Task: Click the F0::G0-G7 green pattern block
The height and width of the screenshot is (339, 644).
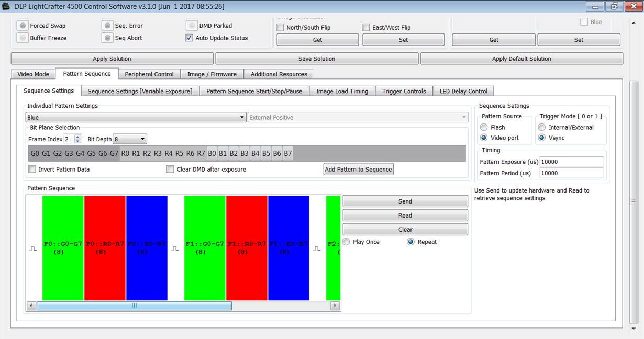Action: [63, 248]
